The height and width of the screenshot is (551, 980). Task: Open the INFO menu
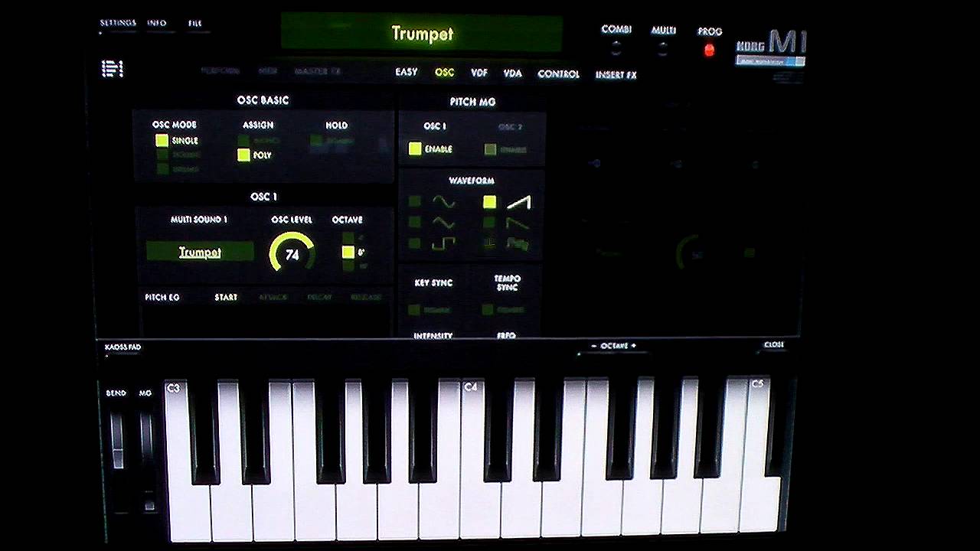157,23
